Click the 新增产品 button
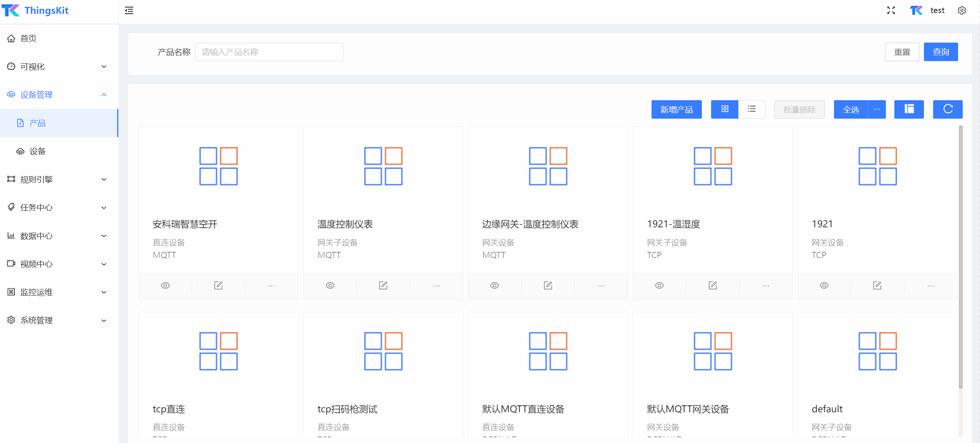The image size is (980, 443). pyautogui.click(x=677, y=109)
